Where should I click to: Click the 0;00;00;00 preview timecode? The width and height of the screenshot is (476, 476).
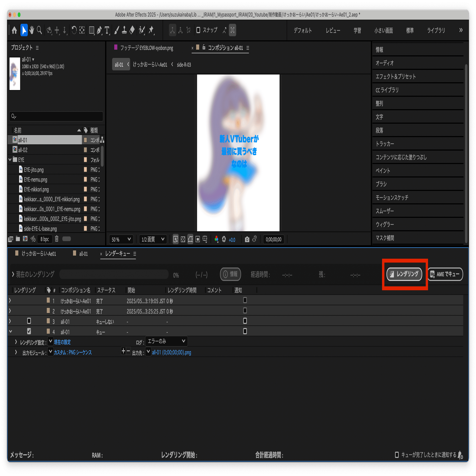tap(273, 240)
